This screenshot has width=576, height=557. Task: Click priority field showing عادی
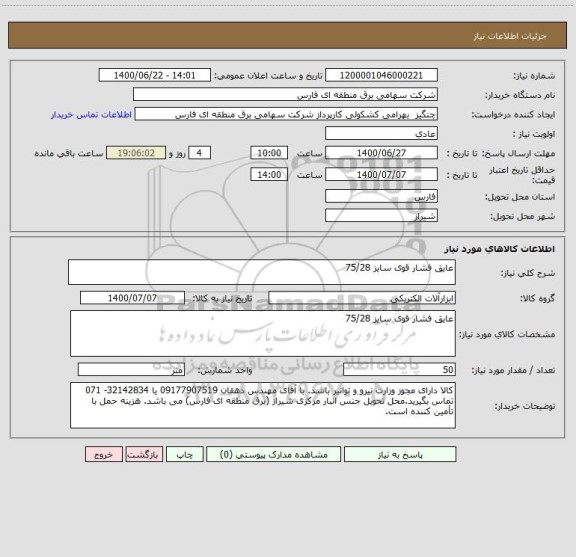click(381, 133)
